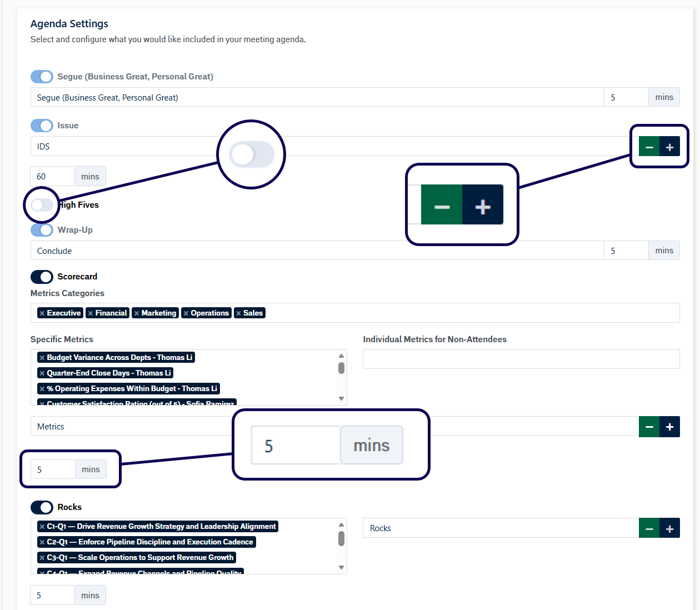This screenshot has height=610, width=700.
Task: Remove the Executive category tag
Action: pyautogui.click(x=42, y=313)
